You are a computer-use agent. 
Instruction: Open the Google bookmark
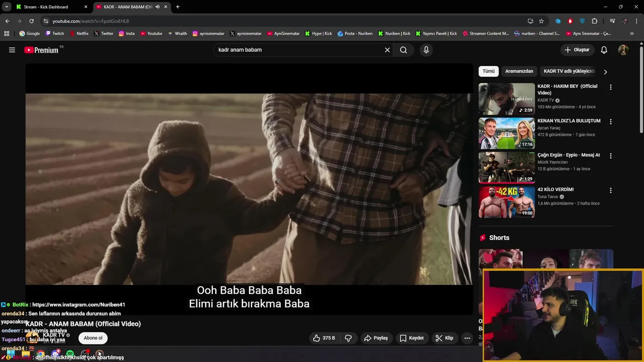(30, 34)
